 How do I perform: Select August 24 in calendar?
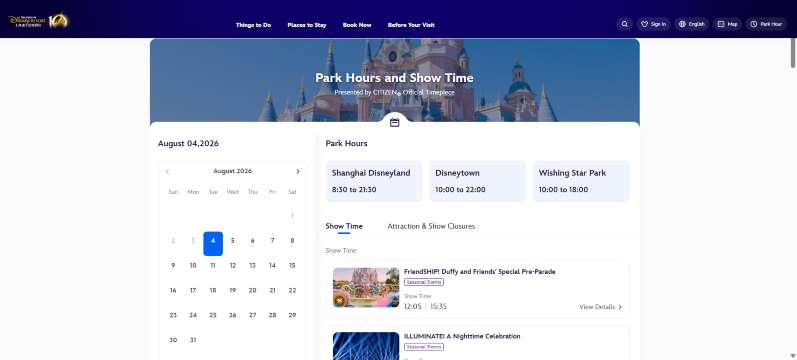[193, 315]
